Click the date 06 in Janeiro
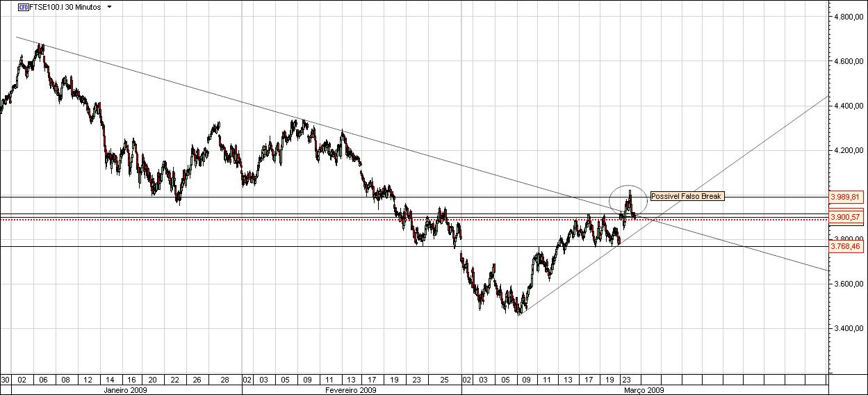The image size is (868, 395). 43,380
